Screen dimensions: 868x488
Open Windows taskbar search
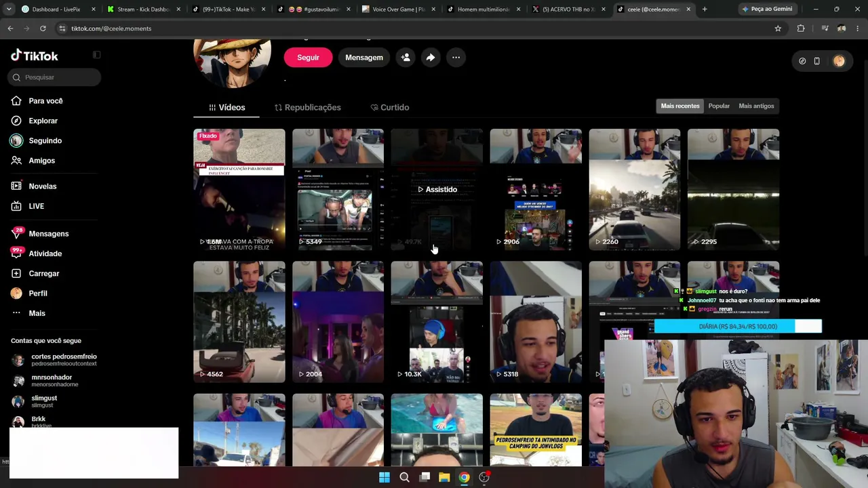404,477
